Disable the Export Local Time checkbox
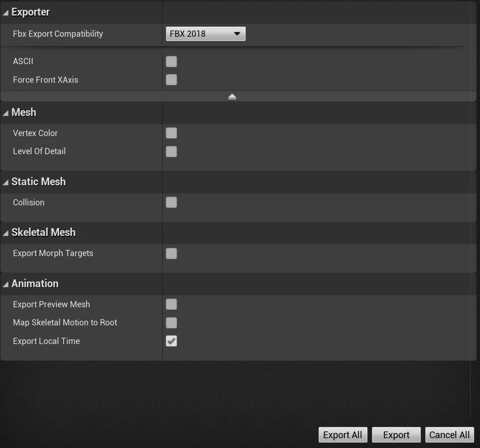The width and height of the screenshot is (480, 448). pyautogui.click(x=171, y=341)
